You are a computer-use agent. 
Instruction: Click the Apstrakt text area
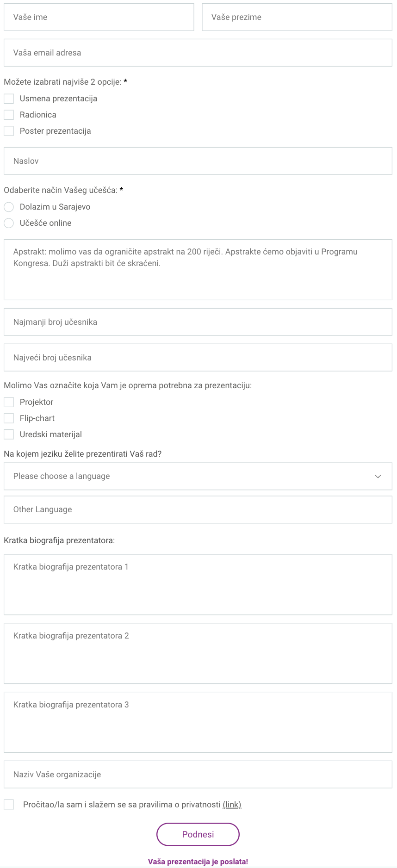pos(198,270)
